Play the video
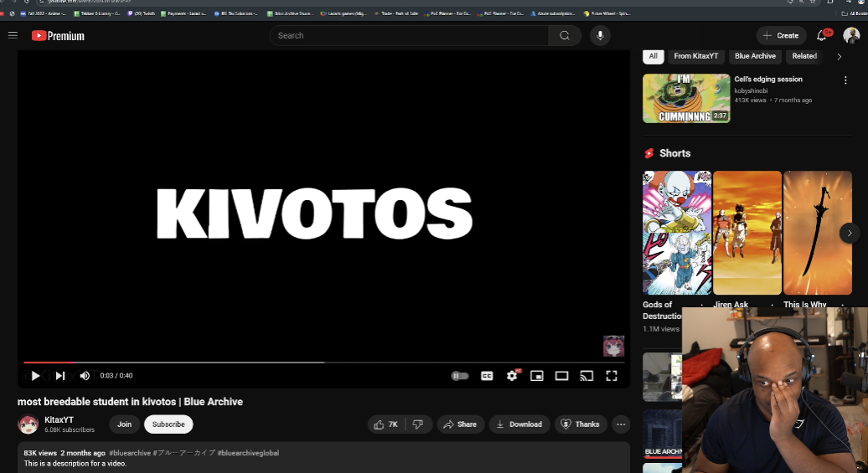The width and height of the screenshot is (868, 473). coord(35,376)
